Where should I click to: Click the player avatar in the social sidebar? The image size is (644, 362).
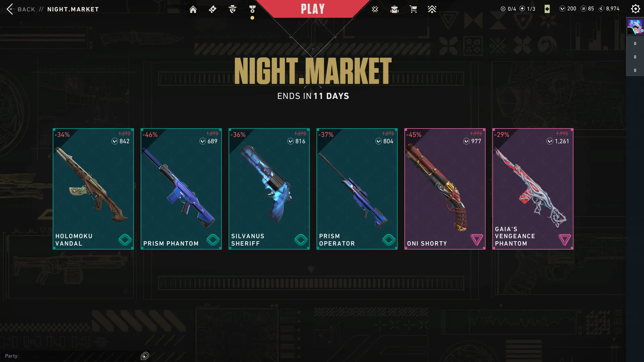(635, 27)
